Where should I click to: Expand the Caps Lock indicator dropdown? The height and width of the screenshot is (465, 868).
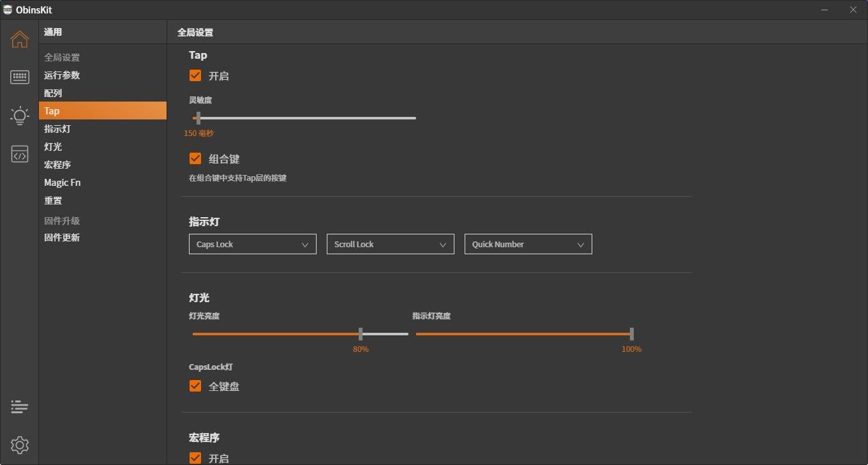[253, 244]
